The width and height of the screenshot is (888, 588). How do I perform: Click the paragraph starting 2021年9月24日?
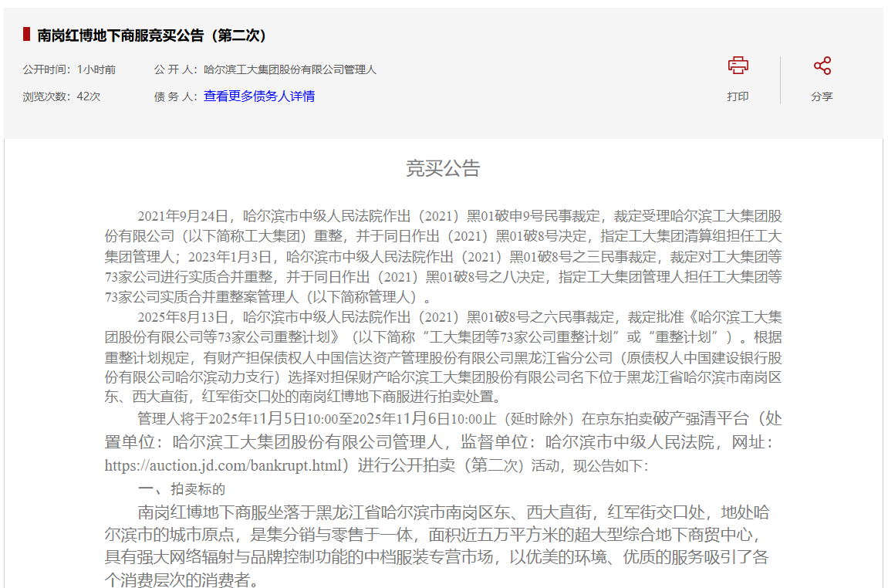pyautogui.click(x=443, y=257)
